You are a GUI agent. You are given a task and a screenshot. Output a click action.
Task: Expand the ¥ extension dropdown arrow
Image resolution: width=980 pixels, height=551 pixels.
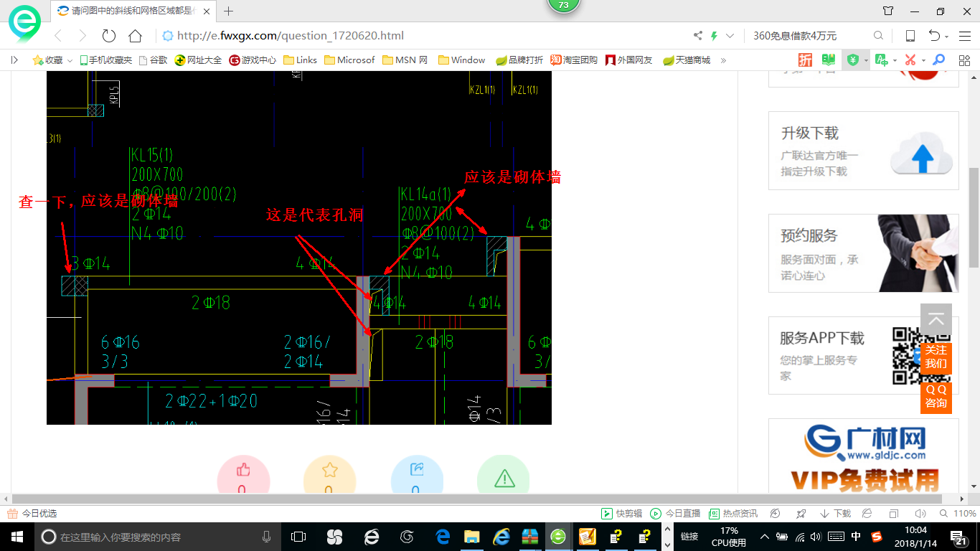pyautogui.click(x=866, y=61)
